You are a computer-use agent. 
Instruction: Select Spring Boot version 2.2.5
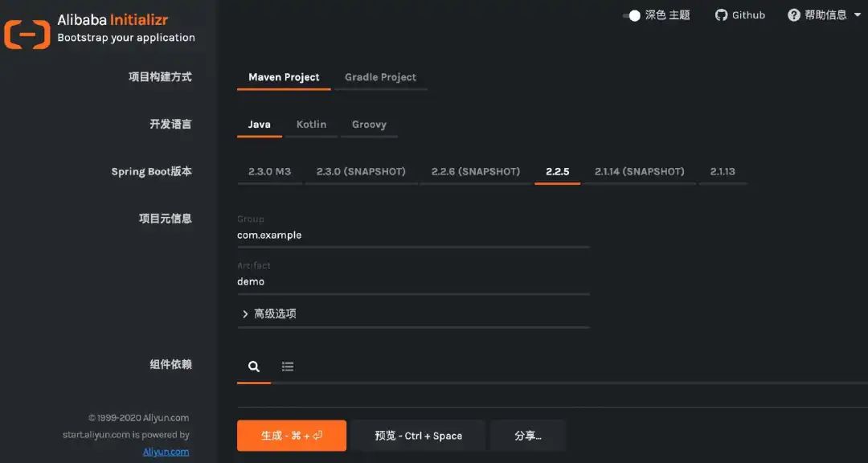[558, 172]
